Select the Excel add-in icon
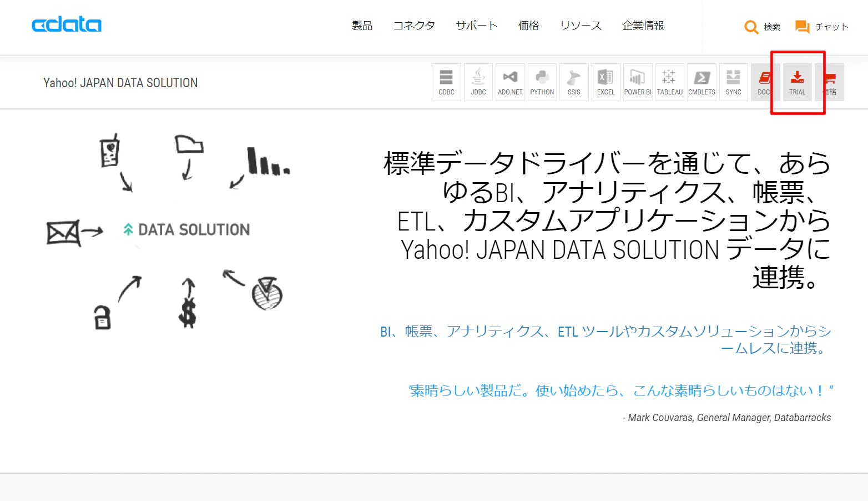The height and width of the screenshot is (501, 868). [x=606, y=82]
